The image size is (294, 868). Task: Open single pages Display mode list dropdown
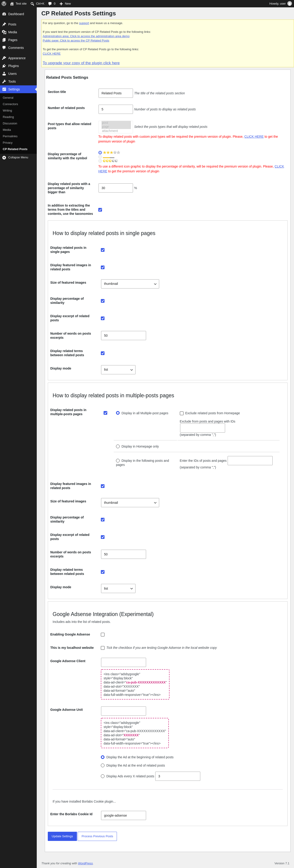point(118,370)
